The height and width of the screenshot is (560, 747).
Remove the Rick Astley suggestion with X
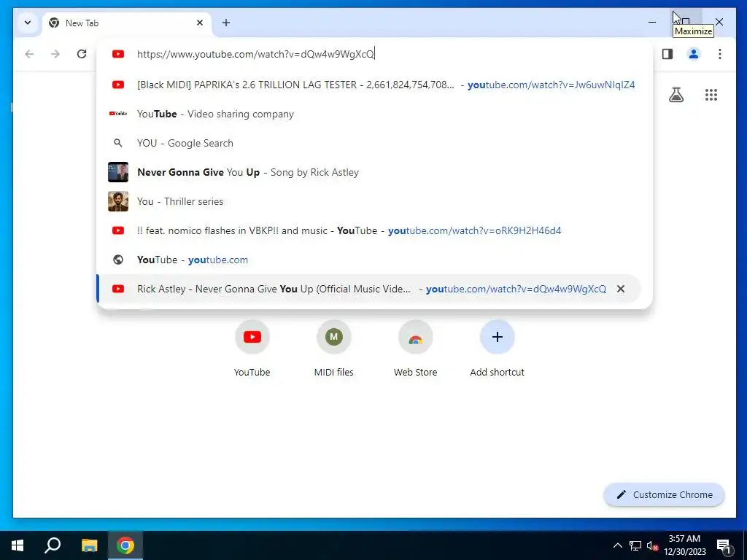620,289
